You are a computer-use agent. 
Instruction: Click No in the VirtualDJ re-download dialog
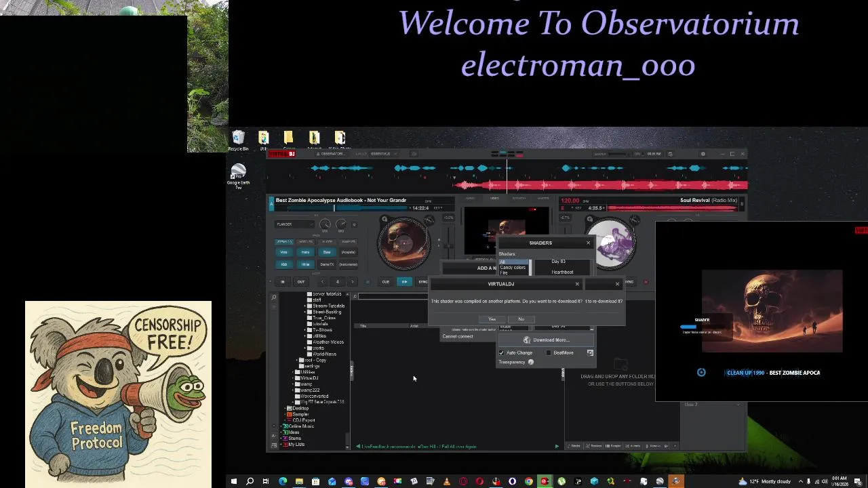point(521,319)
